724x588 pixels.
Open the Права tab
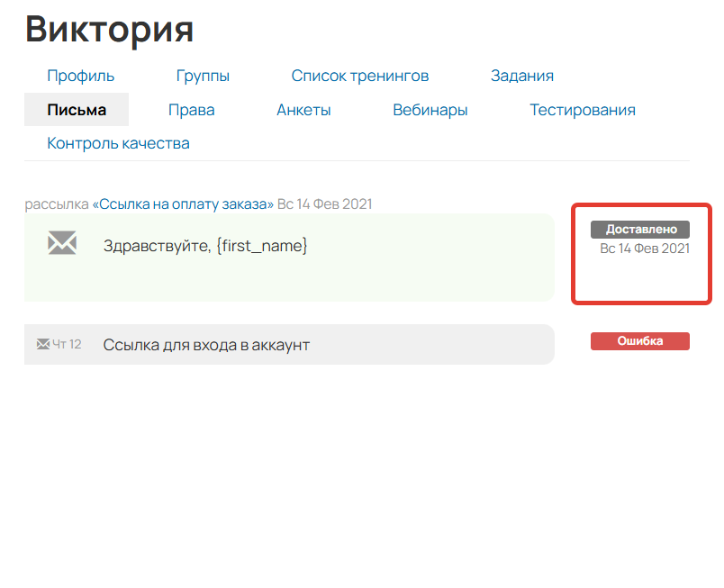tap(190, 109)
